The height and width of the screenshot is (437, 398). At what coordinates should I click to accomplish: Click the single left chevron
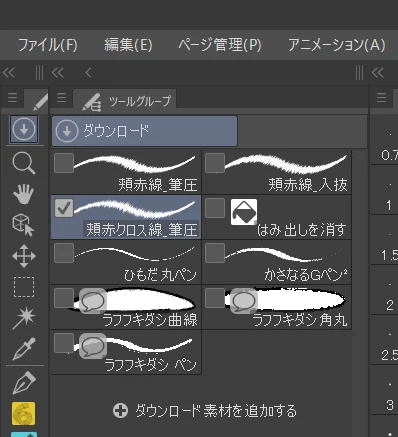point(88,72)
